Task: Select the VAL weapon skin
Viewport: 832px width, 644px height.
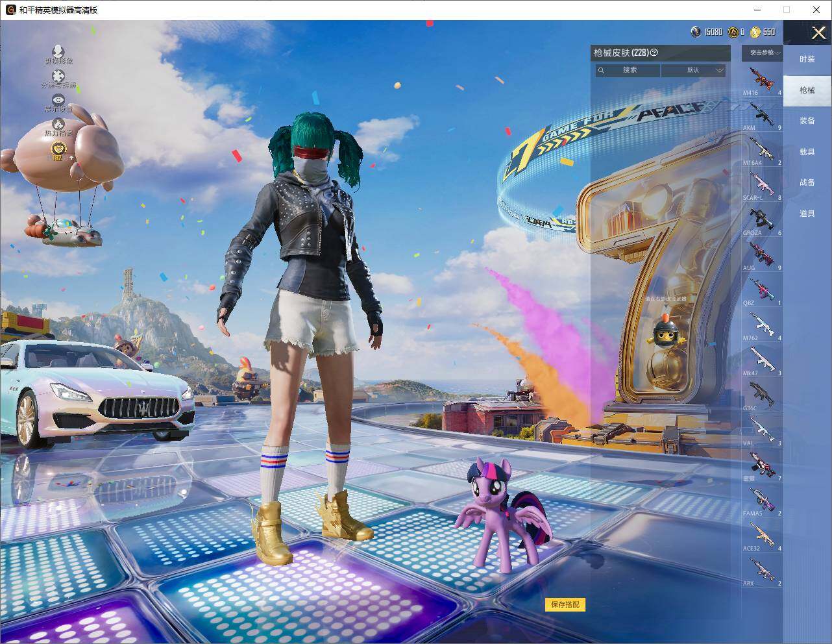Action: click(x=763, y=431)
